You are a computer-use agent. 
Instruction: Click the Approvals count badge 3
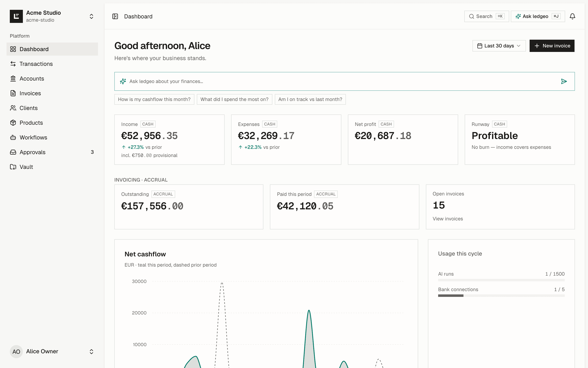pos(92,152)
